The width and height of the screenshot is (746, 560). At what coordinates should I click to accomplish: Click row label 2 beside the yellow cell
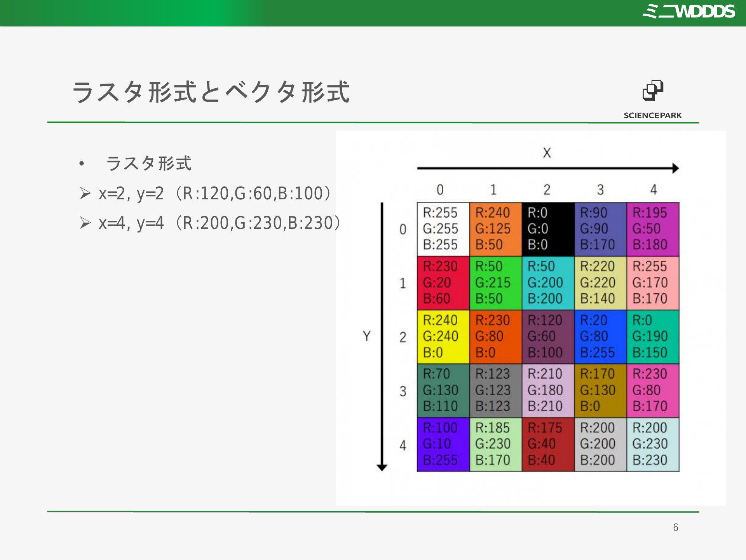click(403, 337)
